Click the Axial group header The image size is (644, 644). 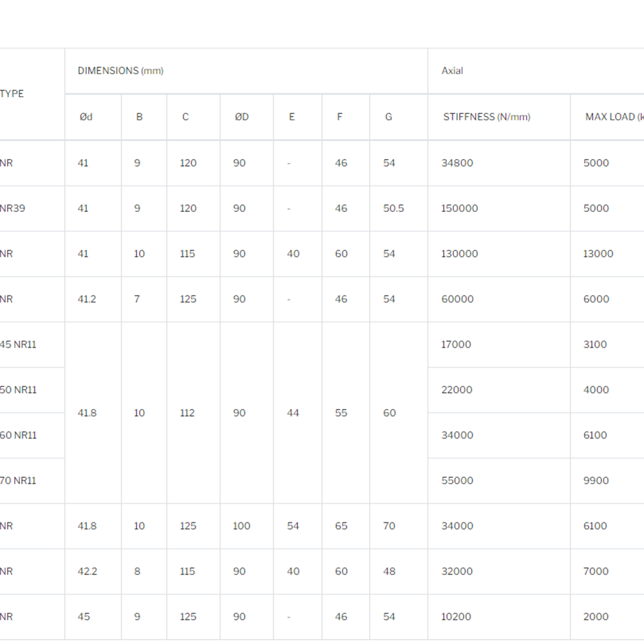coord(452,71)
